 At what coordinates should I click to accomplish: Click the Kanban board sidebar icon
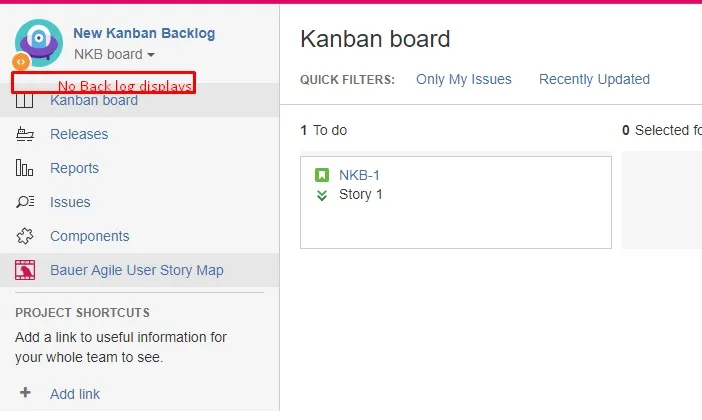26,101
